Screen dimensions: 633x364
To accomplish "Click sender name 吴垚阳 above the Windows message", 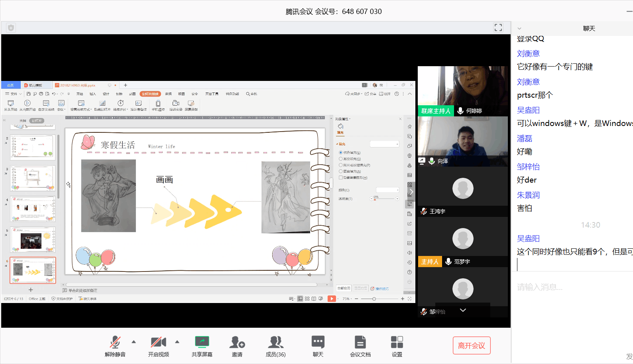I will tap(528, 110).
